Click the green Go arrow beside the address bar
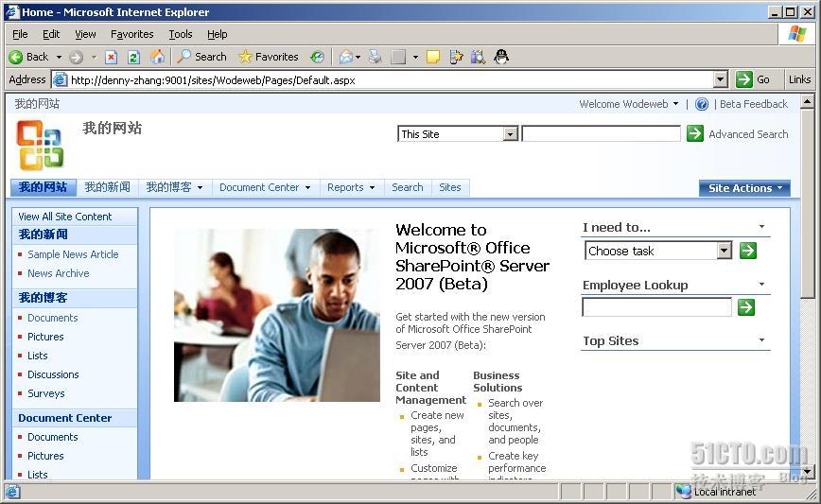 point(744,79)
